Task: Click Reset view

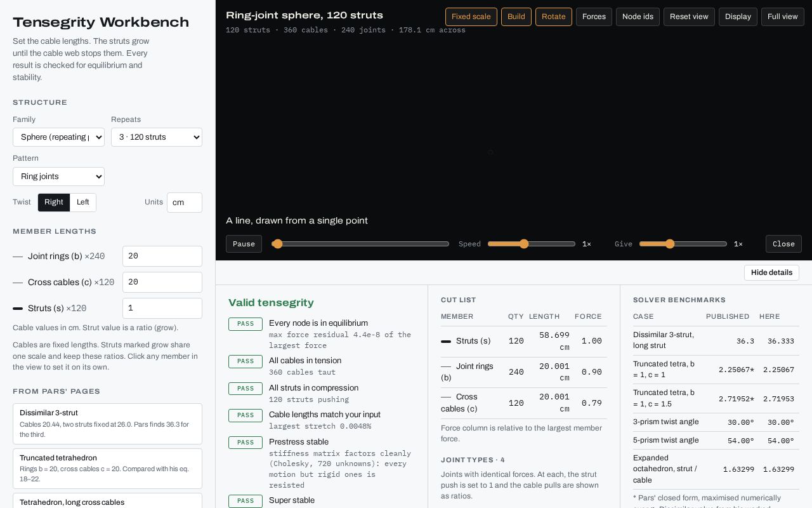Action: [x=689, y=17]
